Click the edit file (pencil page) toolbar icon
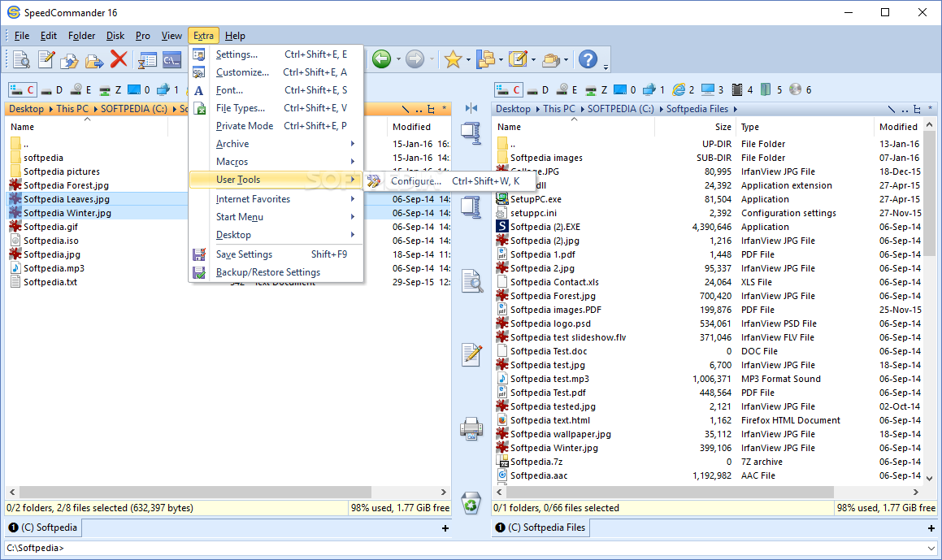 coord(46,59)
